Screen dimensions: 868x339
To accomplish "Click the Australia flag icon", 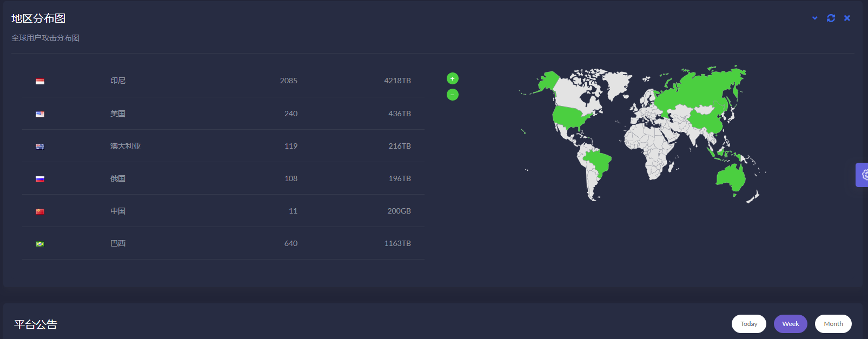I will point(40,147).
